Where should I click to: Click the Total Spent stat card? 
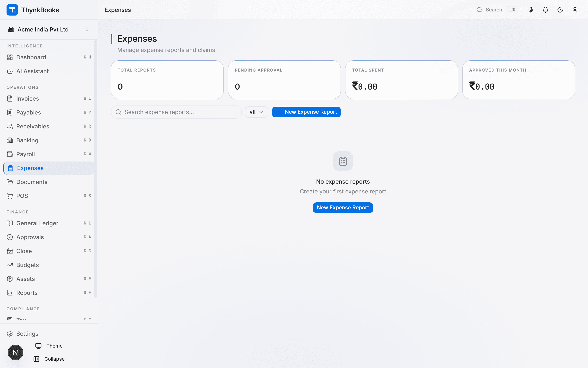(x=401, y=80)
